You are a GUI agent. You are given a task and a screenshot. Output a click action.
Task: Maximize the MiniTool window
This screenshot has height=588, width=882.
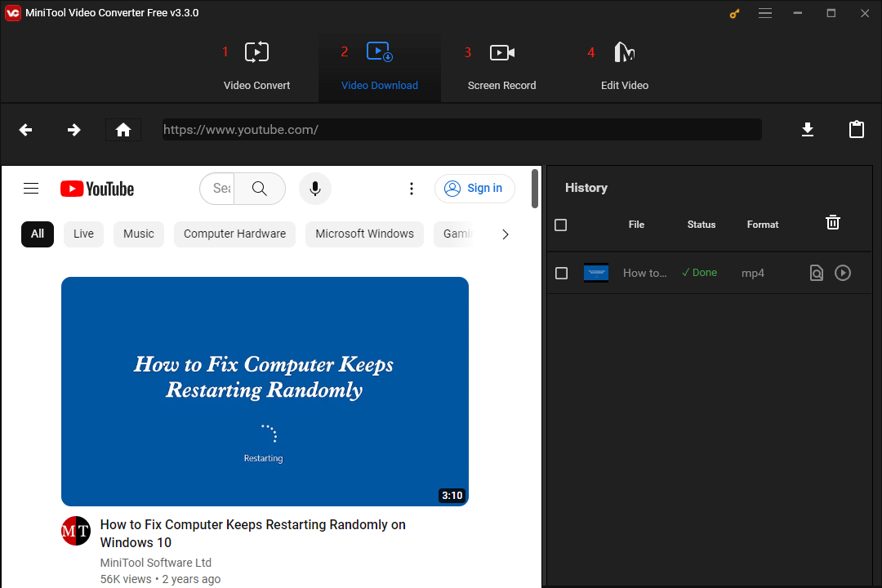(831, 13)
